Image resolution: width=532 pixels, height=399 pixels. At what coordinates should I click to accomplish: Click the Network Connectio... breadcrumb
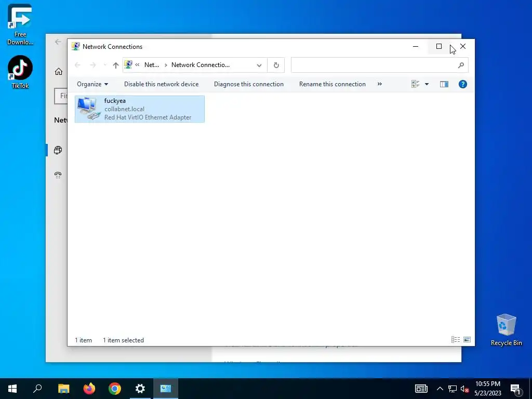[x=200, y=65]
